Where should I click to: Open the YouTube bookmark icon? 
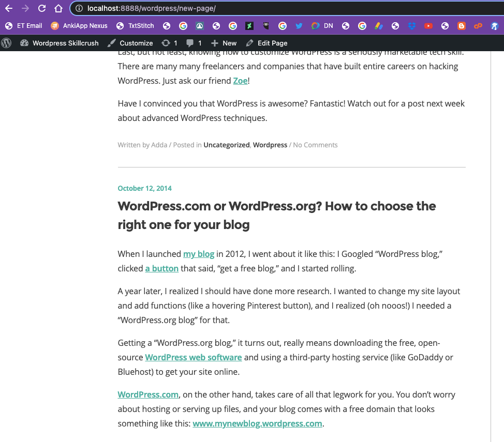click(x=428, y=26)
